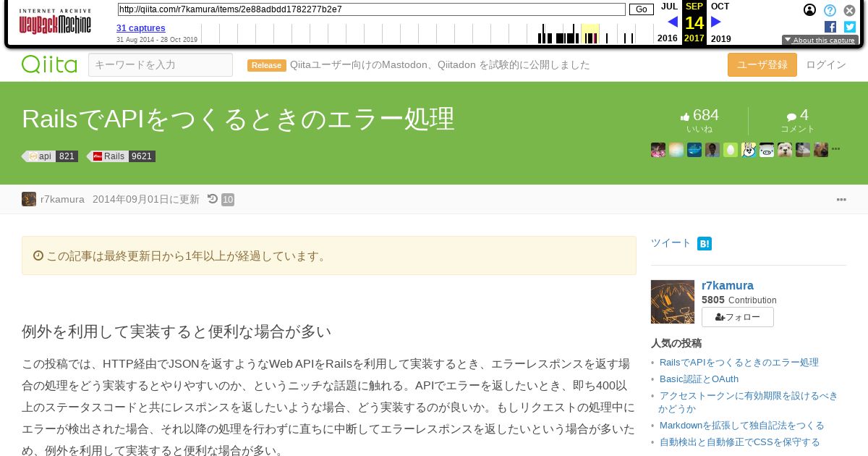Image resolution: width=868 pixels, height=456 pixels.
Task: Open popular post 自動検出と自動修正でCSSを保守する
Action: (x=740, y=442)
